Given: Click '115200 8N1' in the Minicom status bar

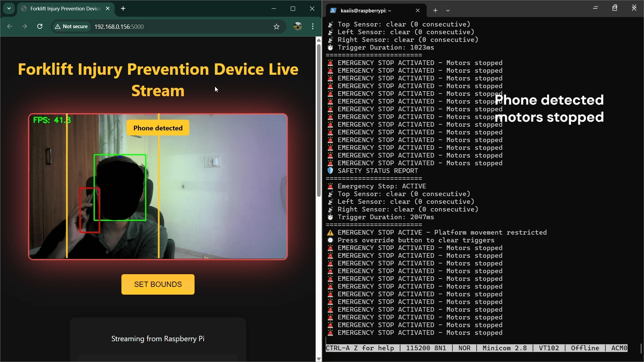Looking at the screenshot, I should (x=426, y=348).
